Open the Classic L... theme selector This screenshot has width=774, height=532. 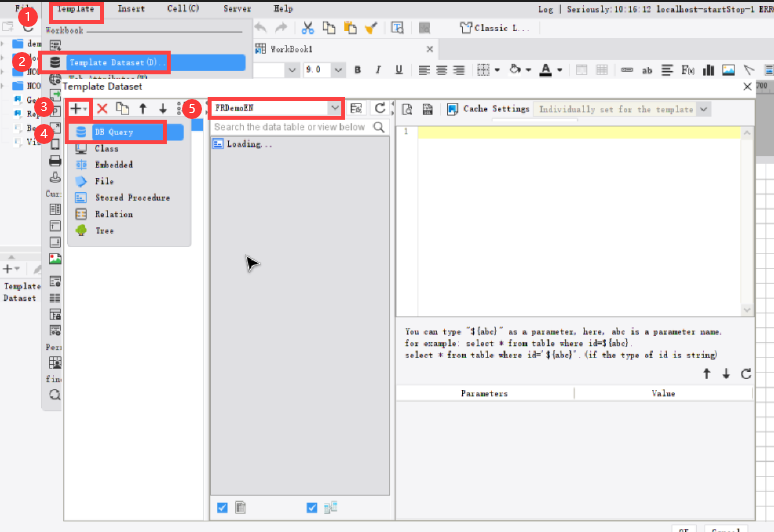(x=495, y=28)
